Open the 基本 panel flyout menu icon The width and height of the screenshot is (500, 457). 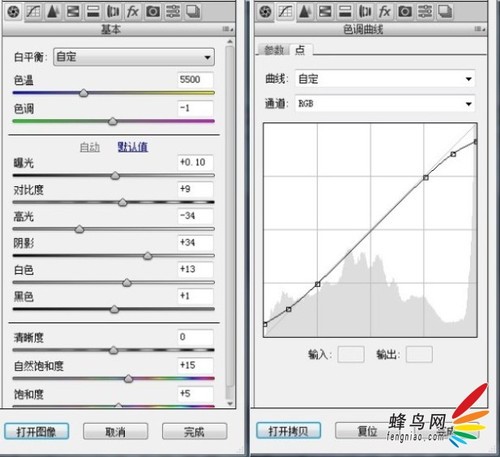[x=228, y=29]
